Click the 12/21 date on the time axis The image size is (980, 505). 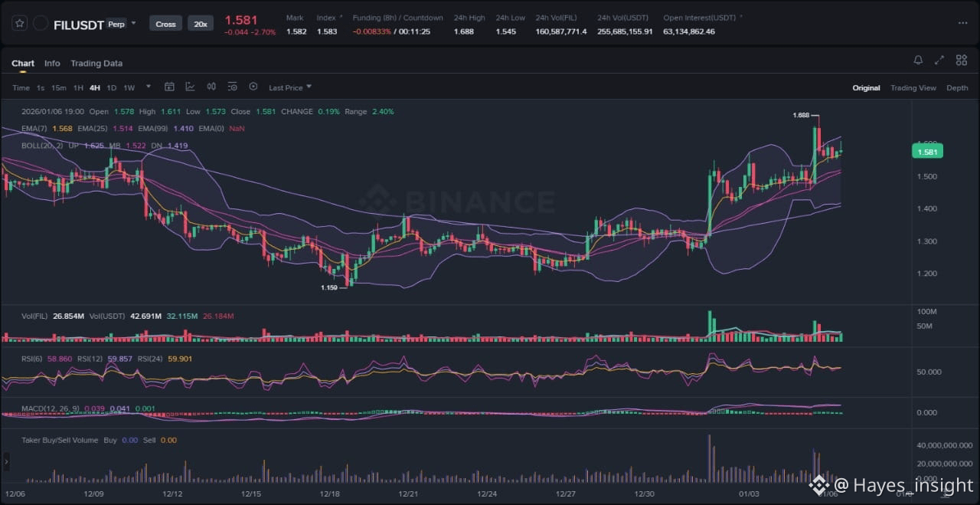408,494
